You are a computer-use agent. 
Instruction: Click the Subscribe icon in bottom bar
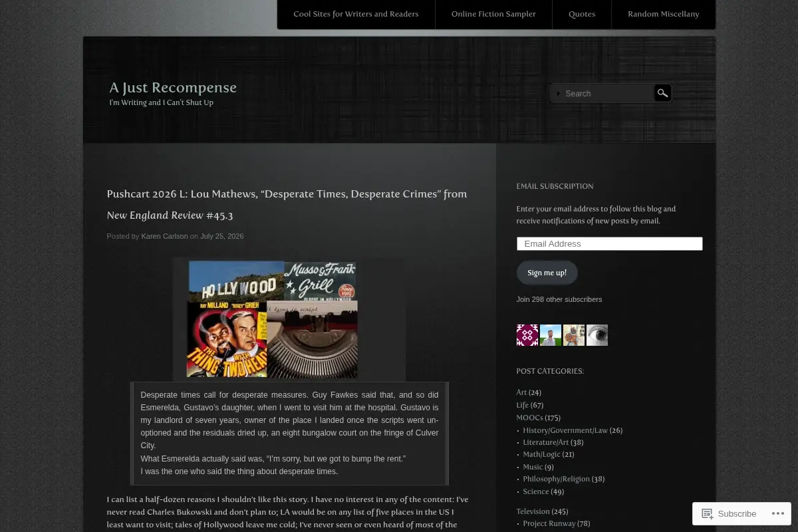pyautogui.click(x=708, y=513)
